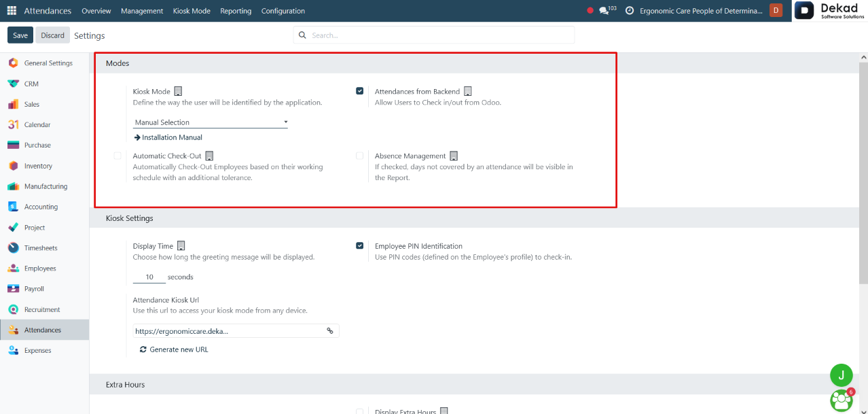Click the Sales sidebar icon
The image size is (868, 414).
pos(13,104)
